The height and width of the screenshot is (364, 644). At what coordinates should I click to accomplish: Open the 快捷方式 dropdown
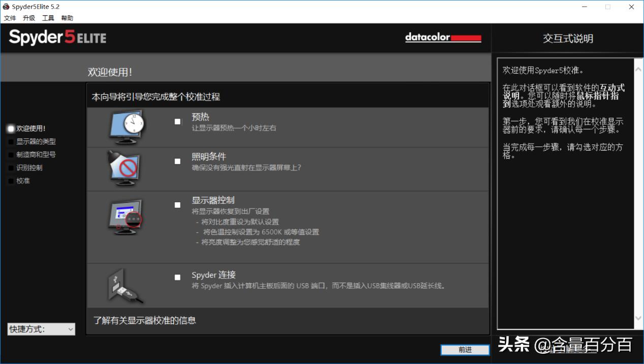41,329
